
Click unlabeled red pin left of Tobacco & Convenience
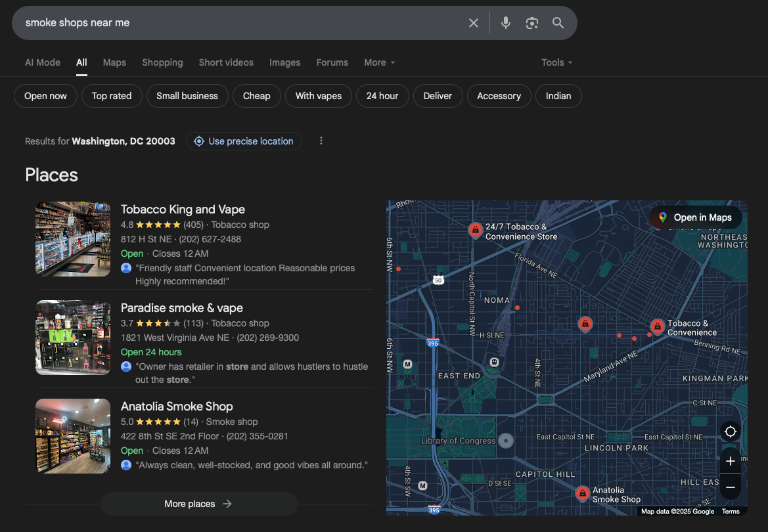pyautogui.click(x=585, y=324)
